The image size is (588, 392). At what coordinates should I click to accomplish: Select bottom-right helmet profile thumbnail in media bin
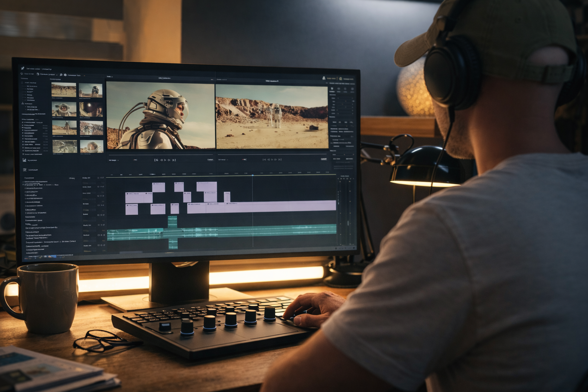tap(92, 146)
